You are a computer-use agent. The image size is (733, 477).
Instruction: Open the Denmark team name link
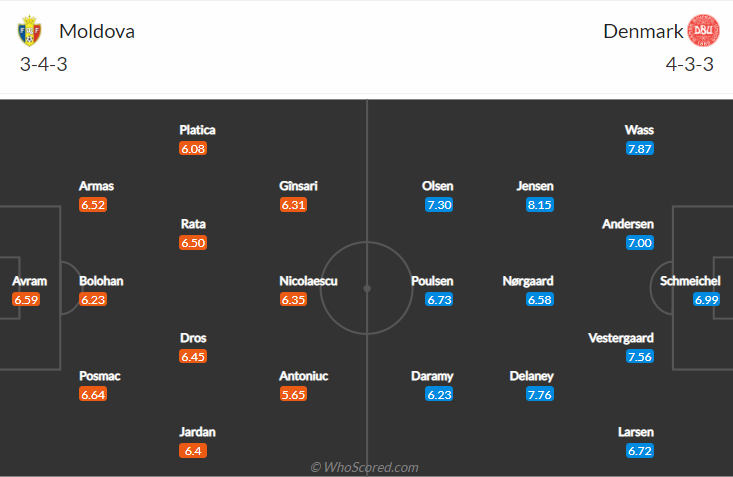pyautogui.click(x=643, y=31)
